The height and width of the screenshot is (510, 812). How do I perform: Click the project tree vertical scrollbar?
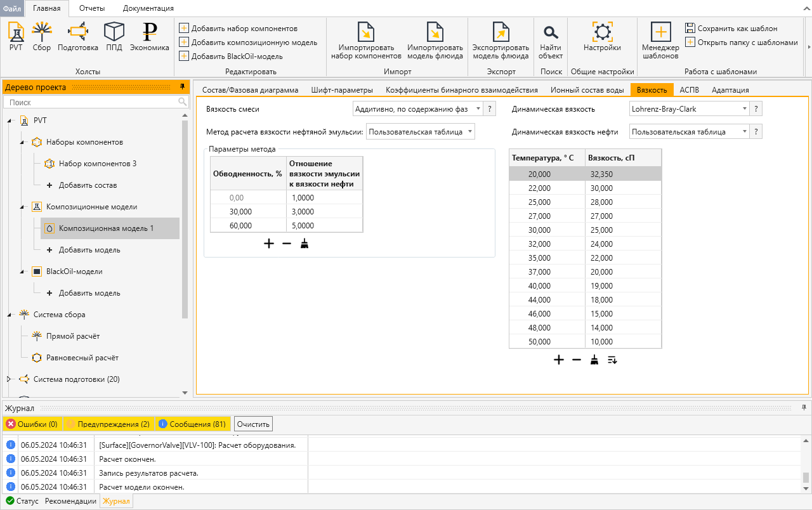coord(185,219)
